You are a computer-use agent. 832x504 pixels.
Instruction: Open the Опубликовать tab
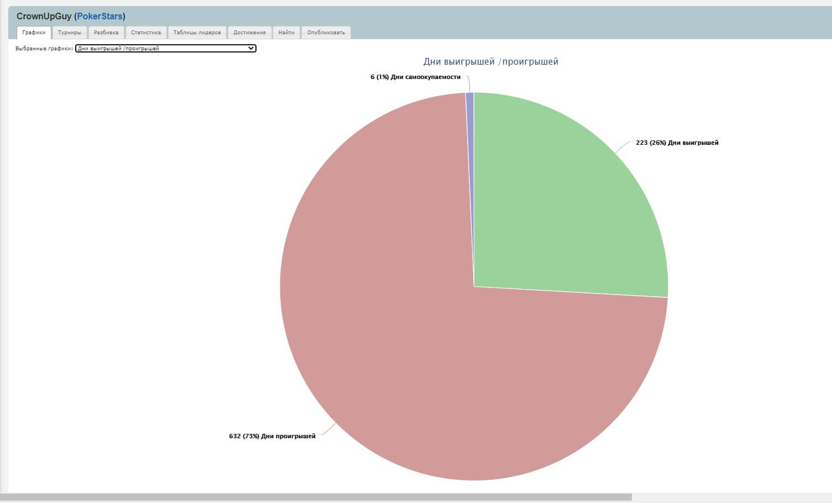pyautogui.click(x=326, y=33)
